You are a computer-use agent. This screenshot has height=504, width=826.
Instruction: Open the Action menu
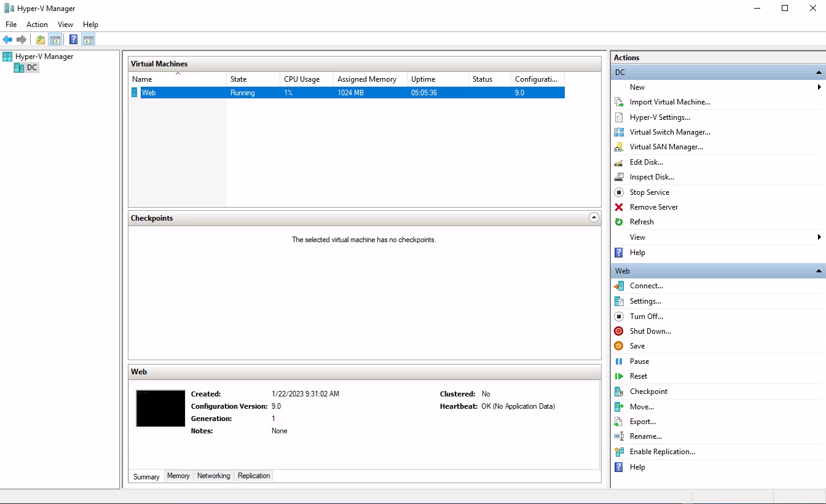click(x=37, y=25)
